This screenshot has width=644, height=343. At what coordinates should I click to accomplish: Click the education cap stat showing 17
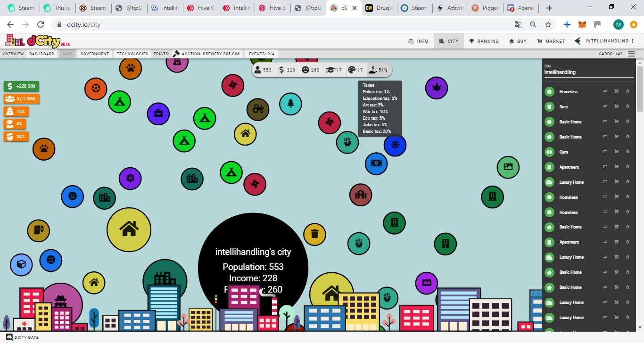[x=334, y=70]
